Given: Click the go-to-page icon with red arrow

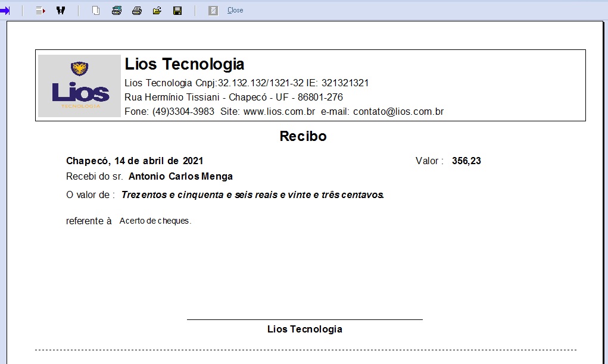Looking at the screenshot, I should pos(40,11).
